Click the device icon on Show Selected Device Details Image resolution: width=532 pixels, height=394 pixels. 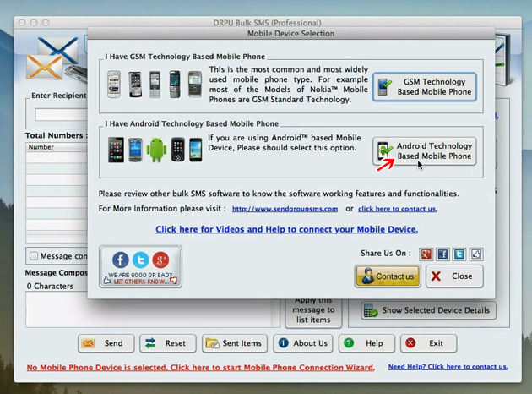(x=371, y=310)
